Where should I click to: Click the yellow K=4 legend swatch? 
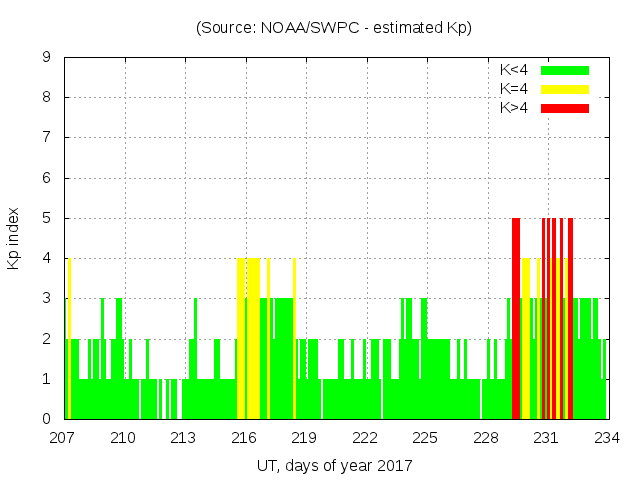pyautogui.click(x=565, y=89)
